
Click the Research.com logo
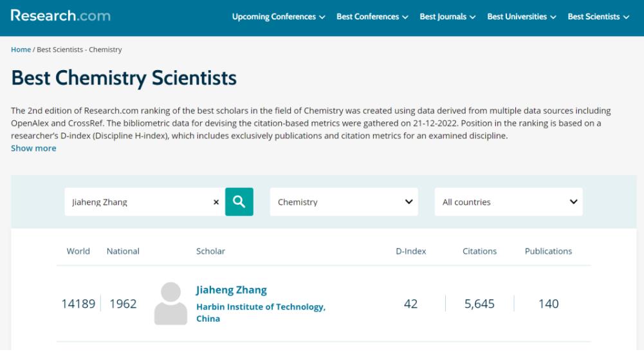click(x=60, y=16)
